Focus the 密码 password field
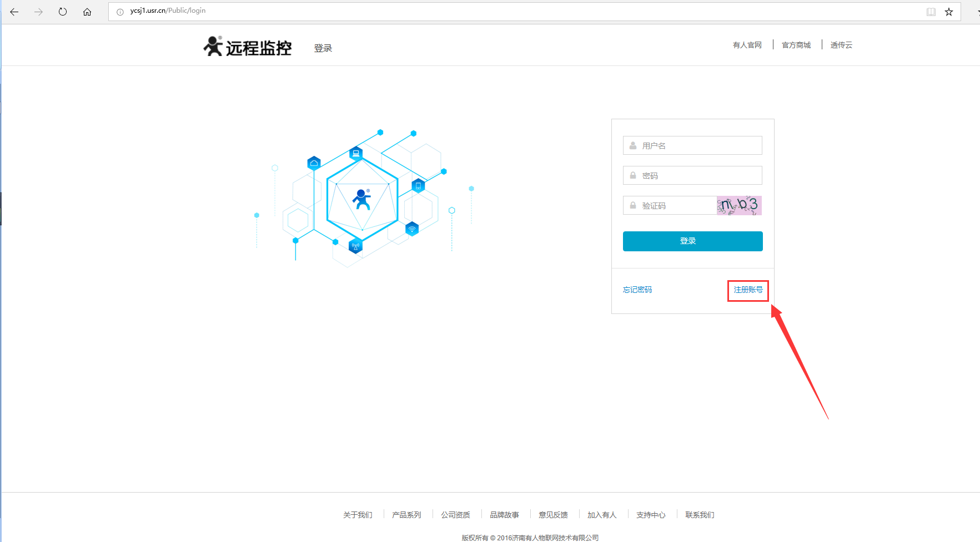 click(x=700, y=175)
